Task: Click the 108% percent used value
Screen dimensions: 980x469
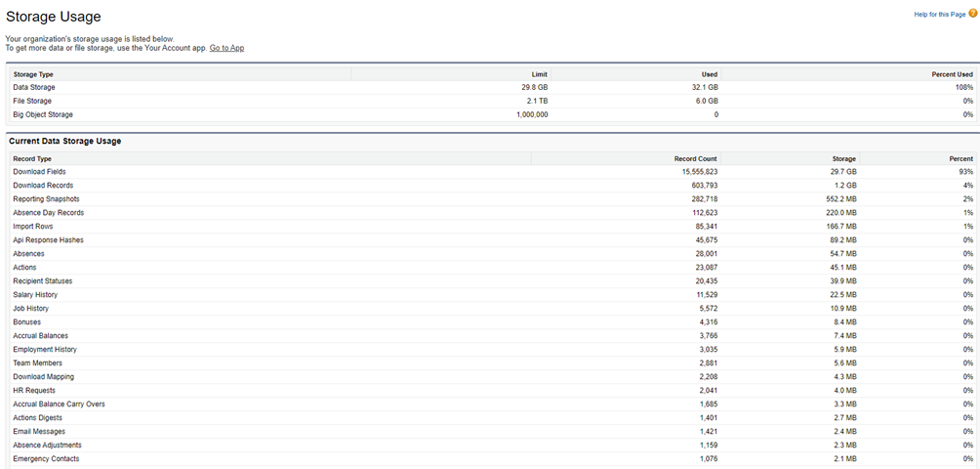Action: [x=962, y=87]
